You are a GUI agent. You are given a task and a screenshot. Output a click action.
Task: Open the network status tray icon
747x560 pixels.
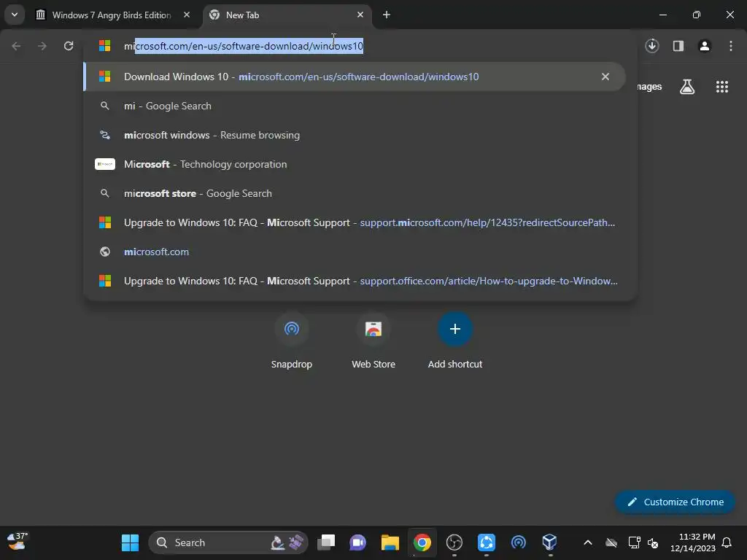tap(634, 542)
